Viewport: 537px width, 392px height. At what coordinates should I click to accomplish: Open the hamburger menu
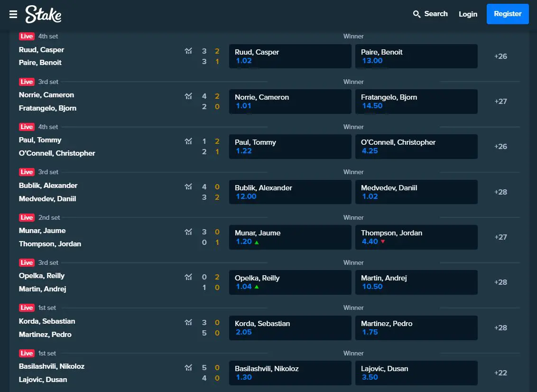[x=13, y=14]
